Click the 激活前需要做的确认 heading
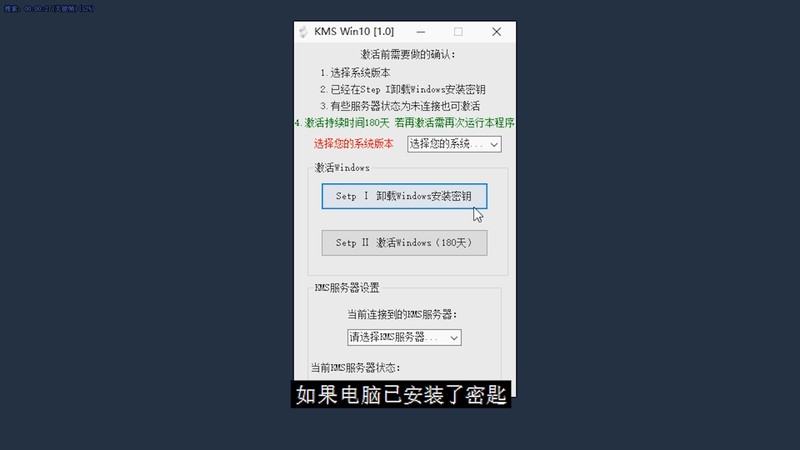Image resolution: width=800 pixels, height=450 pixels. [408, 55]
